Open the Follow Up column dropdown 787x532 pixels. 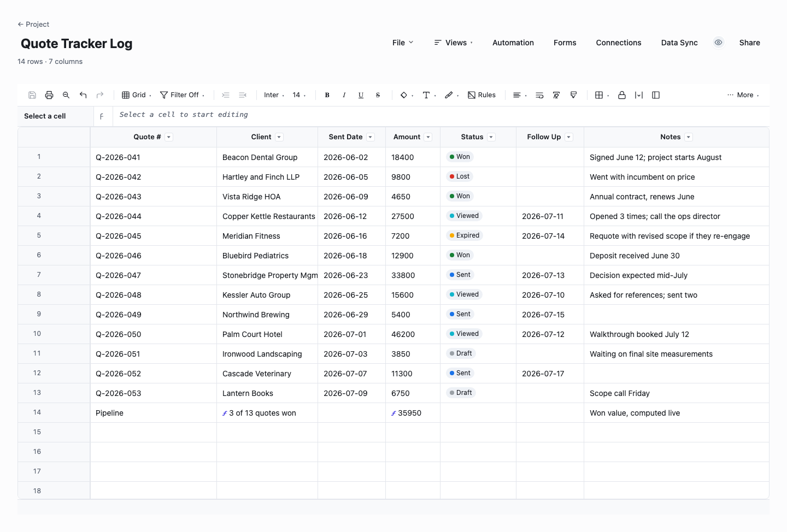[569, 137]
